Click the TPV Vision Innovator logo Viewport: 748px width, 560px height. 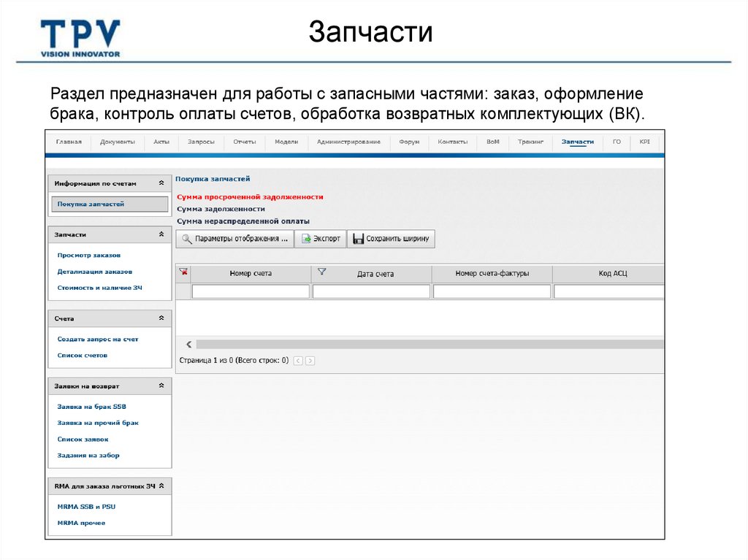point(82,31)
